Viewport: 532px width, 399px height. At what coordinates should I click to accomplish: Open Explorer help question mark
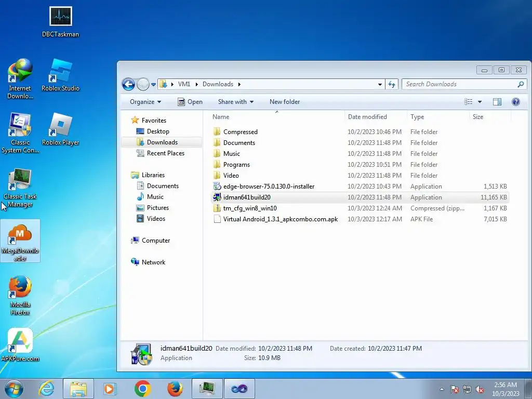pyautogui.click(x=516, y=102)
